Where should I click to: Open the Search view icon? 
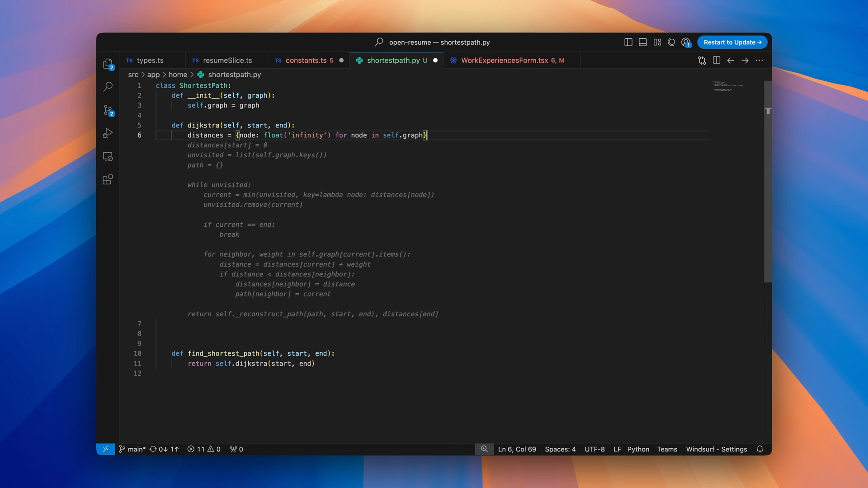tap(108, 87)
